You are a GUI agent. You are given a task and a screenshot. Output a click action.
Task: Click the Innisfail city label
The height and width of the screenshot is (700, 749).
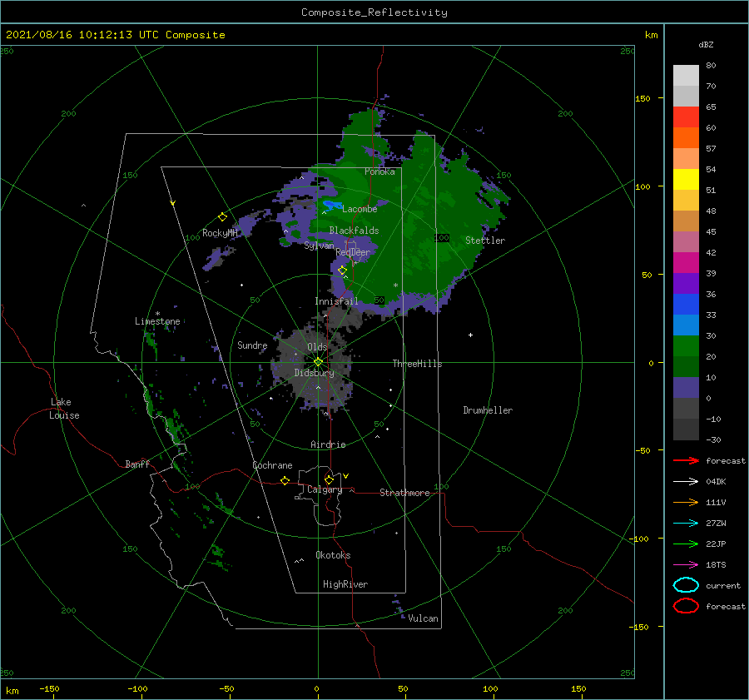tap(336, 301)
